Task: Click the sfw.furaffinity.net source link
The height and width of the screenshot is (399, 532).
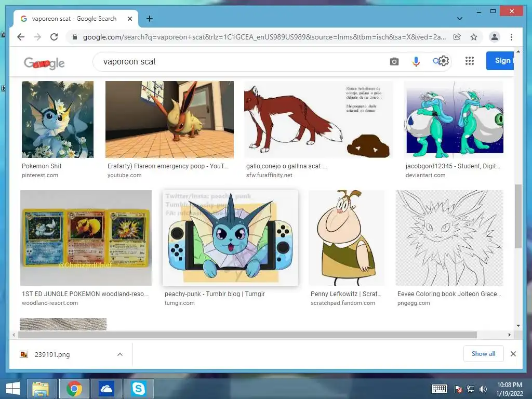Action: (269, 175)
